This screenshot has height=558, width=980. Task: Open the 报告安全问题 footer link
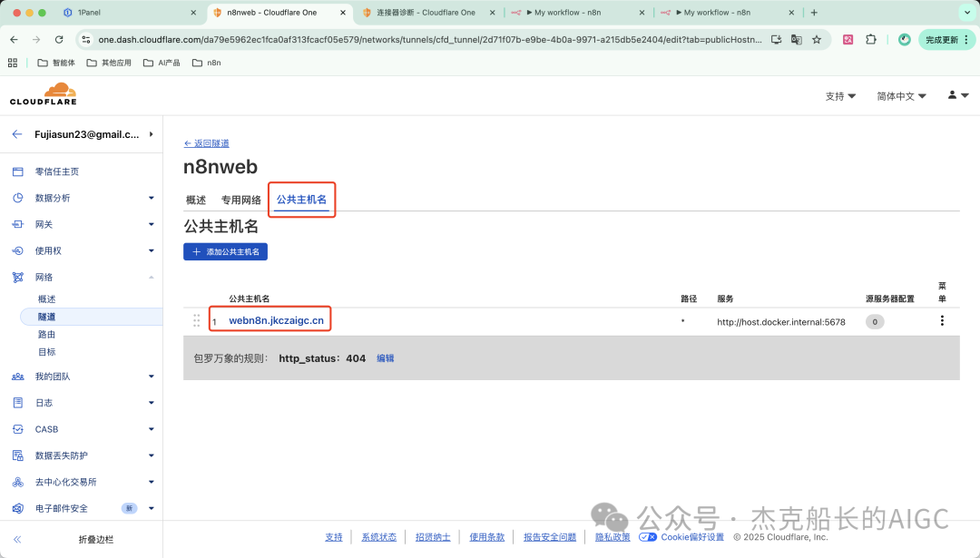tap(550, 537)
